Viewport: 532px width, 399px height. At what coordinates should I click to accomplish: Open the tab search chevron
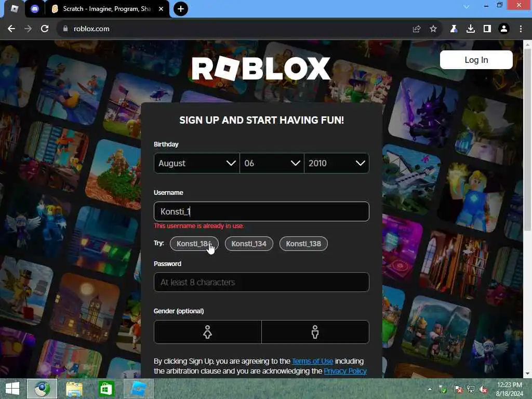point(467,6)
